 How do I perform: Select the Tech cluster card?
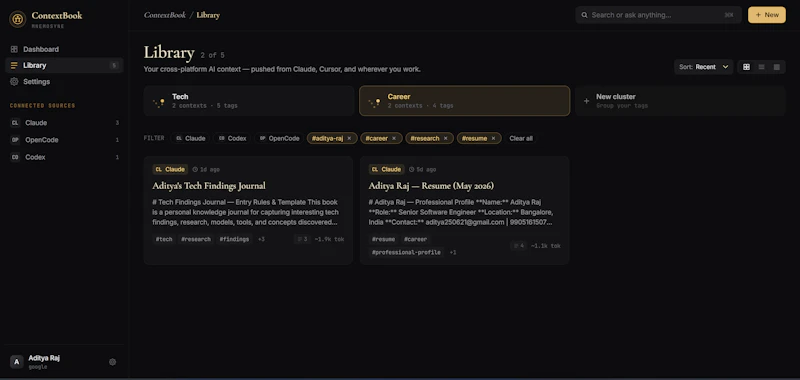(249, 100)
